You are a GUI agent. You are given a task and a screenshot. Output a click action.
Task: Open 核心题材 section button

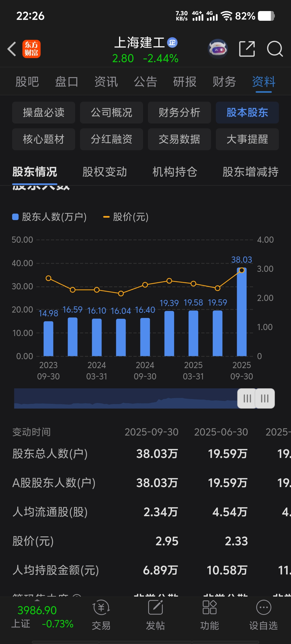tap(44, 139)
